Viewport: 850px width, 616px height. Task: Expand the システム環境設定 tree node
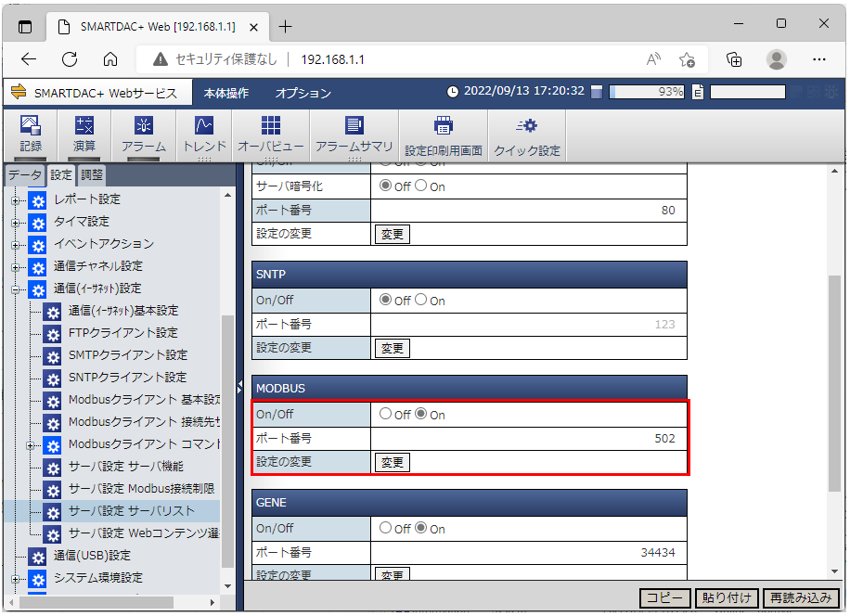pos(15,578)
